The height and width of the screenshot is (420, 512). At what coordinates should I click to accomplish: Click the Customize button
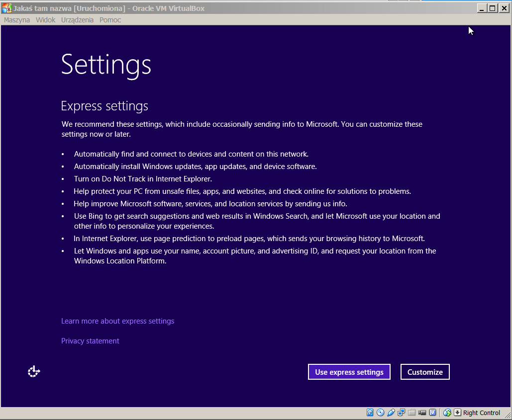[425, 372]
